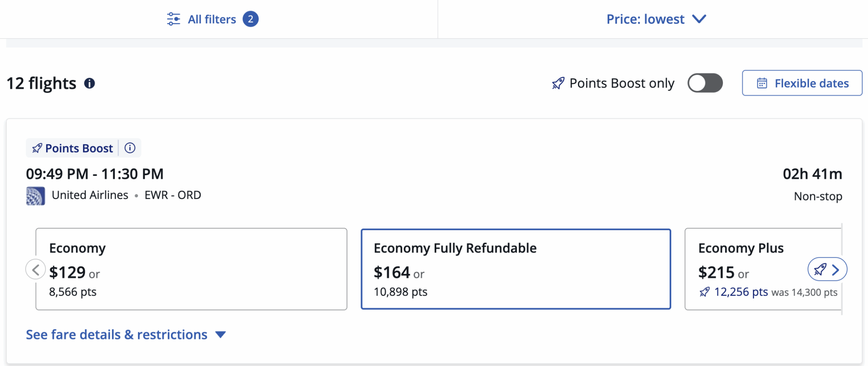Viewport: 868px width, 366px height.
Task: Click the filter count badge showing 2
Action: 250,19
